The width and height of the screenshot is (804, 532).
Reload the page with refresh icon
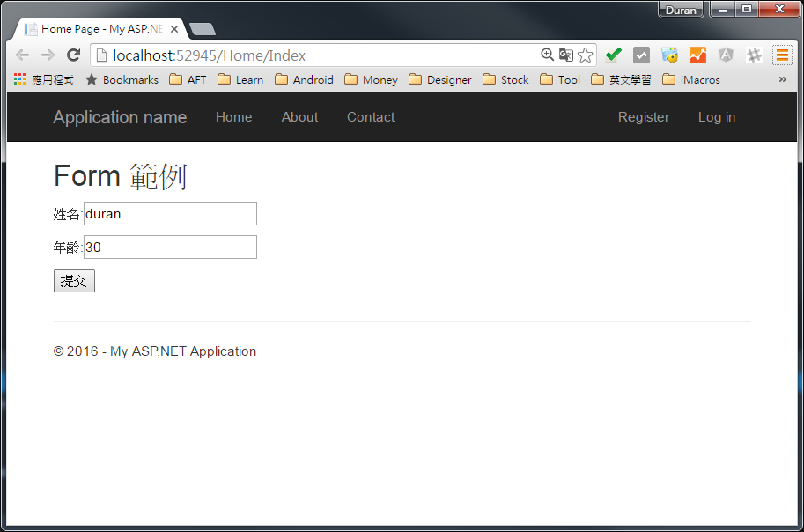[x=74, y=55]
